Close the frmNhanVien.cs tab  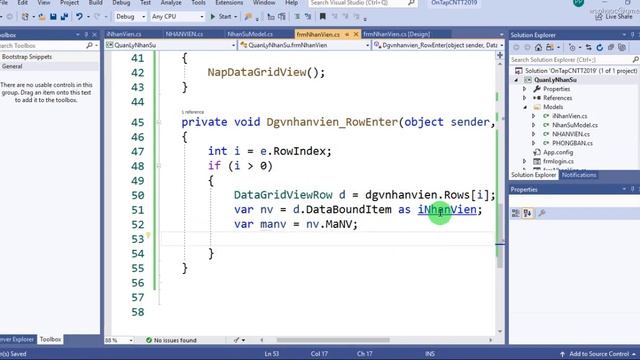pos(356,34)
